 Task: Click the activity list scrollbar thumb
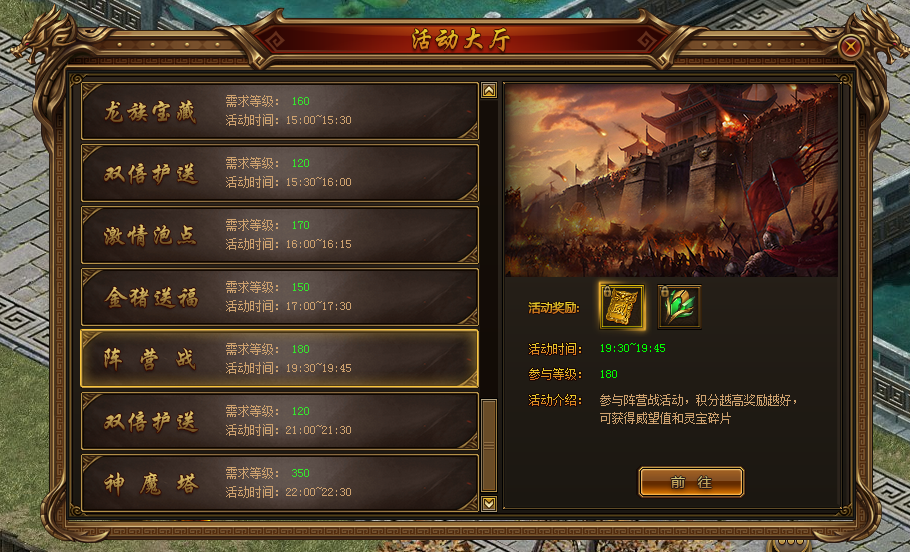(489, 445)
